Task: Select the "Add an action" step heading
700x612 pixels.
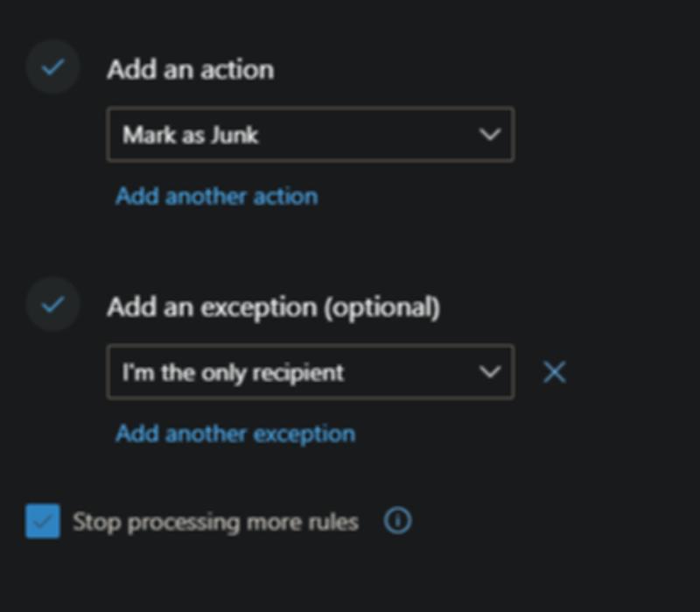Action: 190,69
